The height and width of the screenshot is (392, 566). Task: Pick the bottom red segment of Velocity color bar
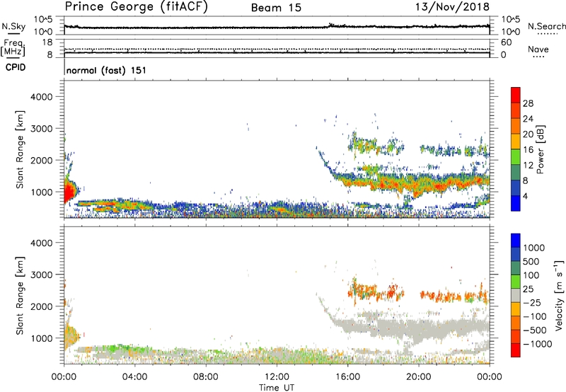[516, 350]
